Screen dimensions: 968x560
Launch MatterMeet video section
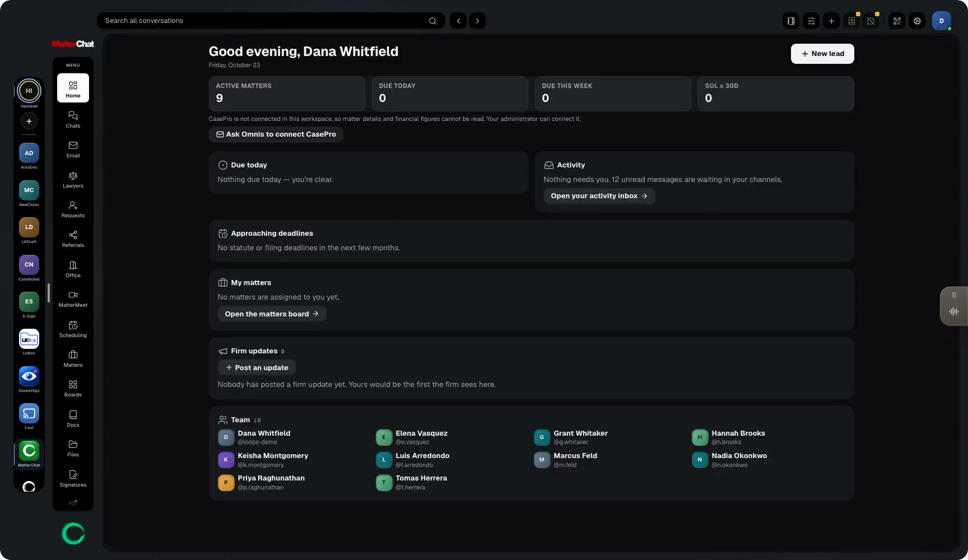coord(73,298)
